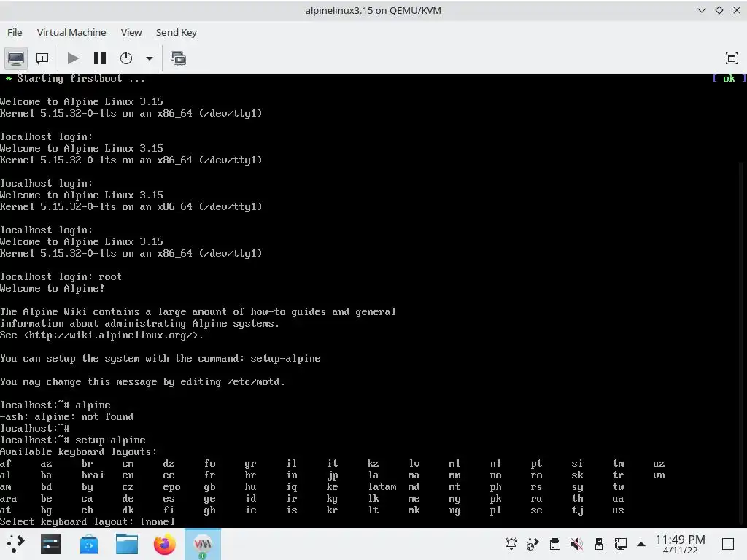The width and height of the screenshot is (747, 560).
Task: Shut down the virtual machine
Action: click(126, 58)
